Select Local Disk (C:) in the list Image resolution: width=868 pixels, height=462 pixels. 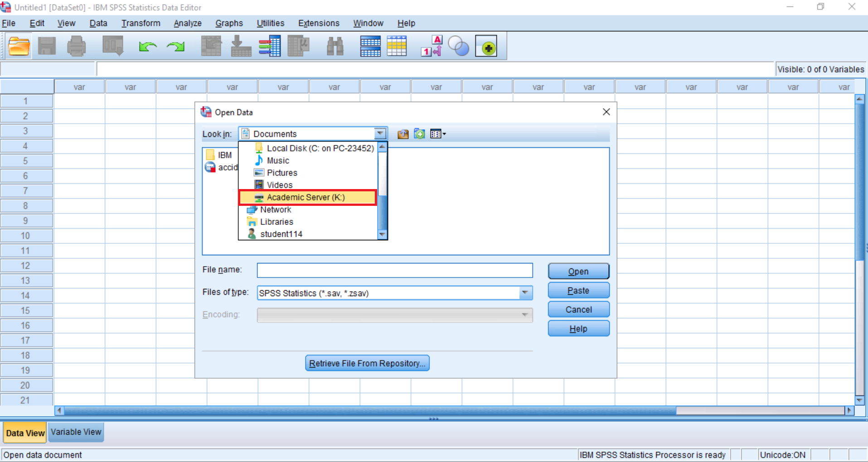pos(314,148)
